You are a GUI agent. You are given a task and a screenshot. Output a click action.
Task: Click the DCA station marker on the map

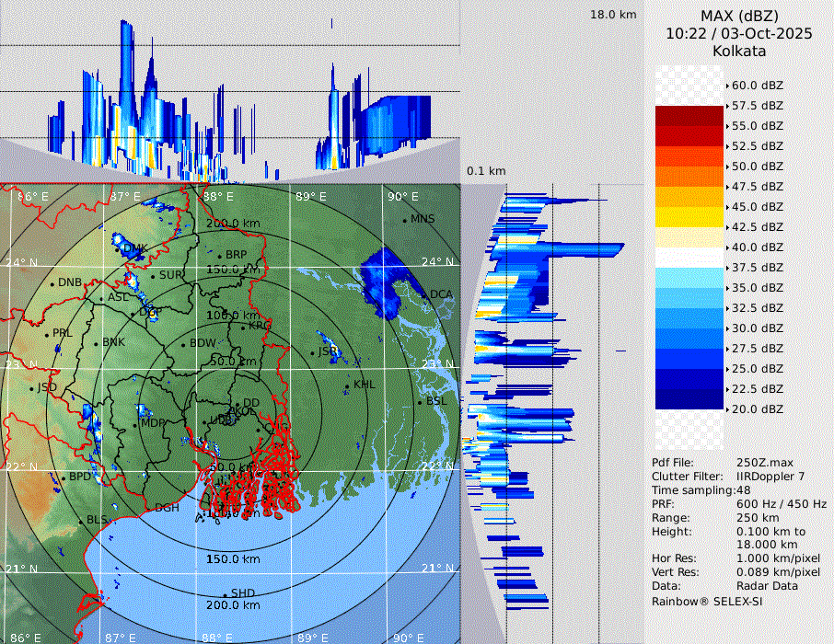(x=424, y=294)
